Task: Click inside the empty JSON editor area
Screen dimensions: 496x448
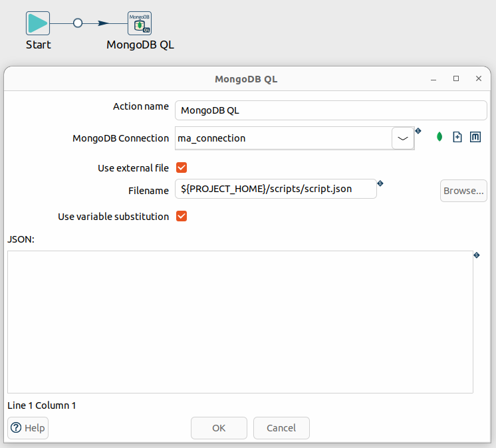Action: pos(241,322)
